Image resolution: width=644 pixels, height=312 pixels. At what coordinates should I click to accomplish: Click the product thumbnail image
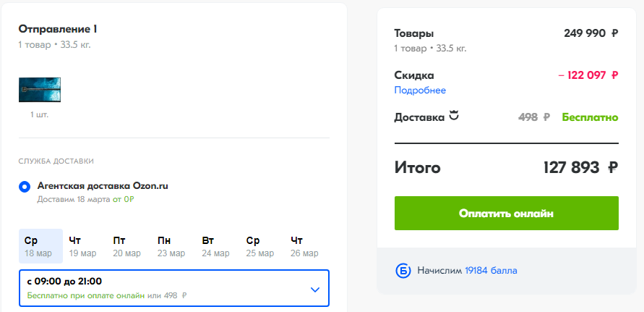coord(40,90)
